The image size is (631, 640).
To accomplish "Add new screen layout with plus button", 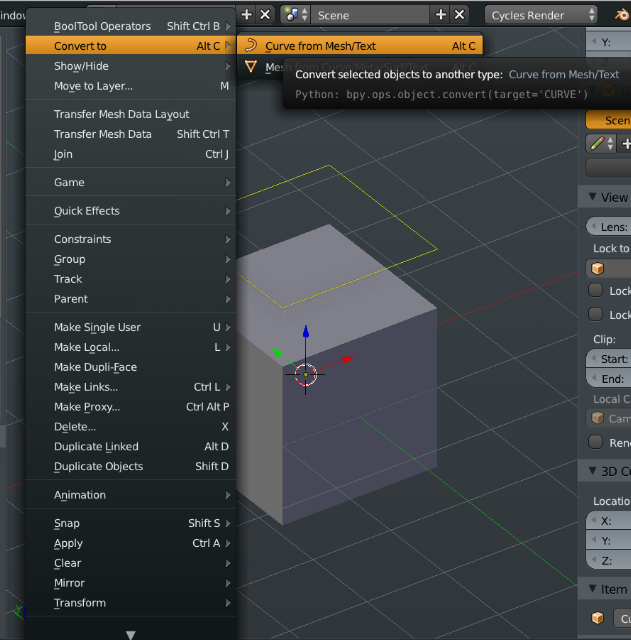I will tap(246, 15).
